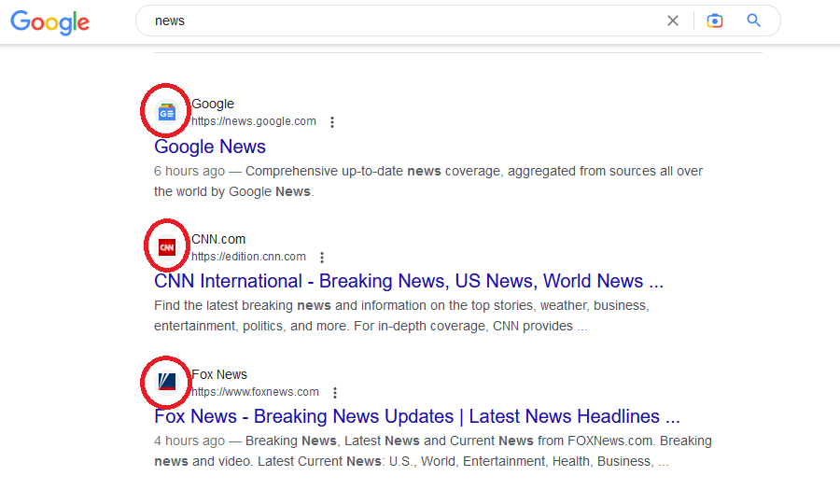Click the '4 hours ago' snippet text

[189, 441]
